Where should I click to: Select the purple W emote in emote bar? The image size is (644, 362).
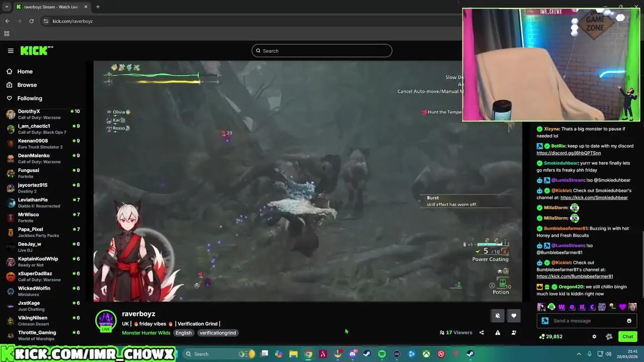point(561,307)
